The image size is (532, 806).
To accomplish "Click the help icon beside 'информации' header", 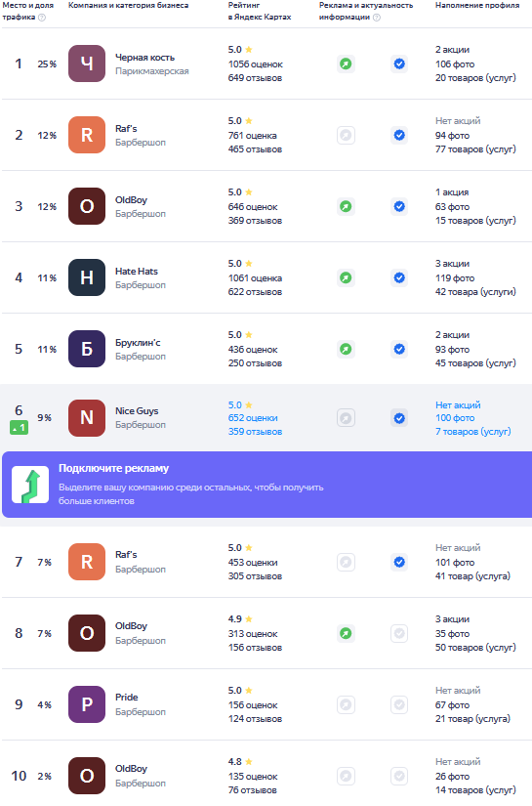I will pyautogui.click(x=377, y=18).
